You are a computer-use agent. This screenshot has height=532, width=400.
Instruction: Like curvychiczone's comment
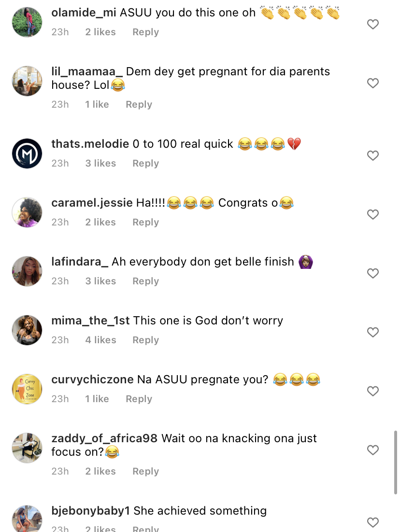pyautogui.click(x=372, y=391)
